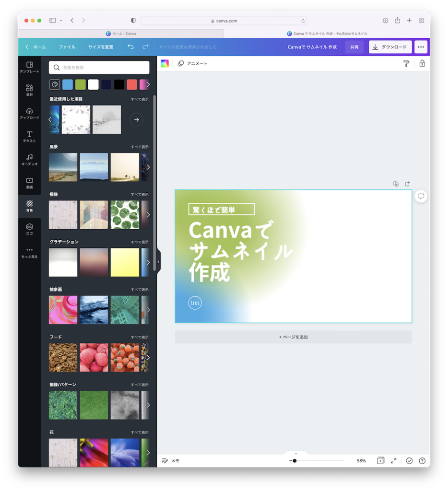Click the 背景を検索 search field
The width and height of the screenshot is (448, 491).
(x=100, y=68)
